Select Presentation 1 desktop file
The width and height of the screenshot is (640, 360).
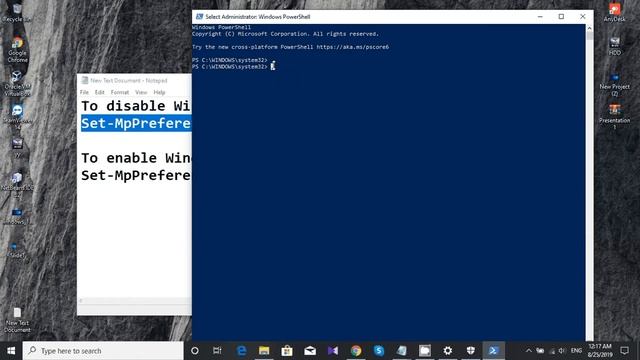pos(614,117)
